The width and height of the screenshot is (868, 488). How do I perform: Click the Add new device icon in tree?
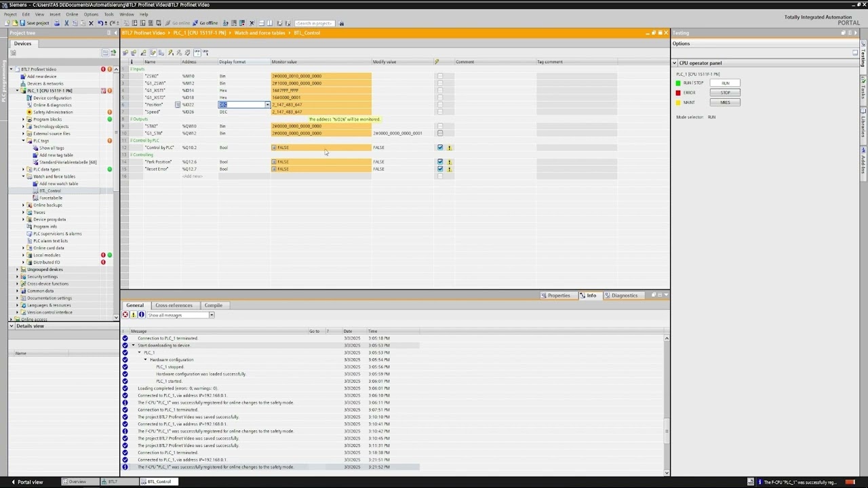(x=23, y=76)
